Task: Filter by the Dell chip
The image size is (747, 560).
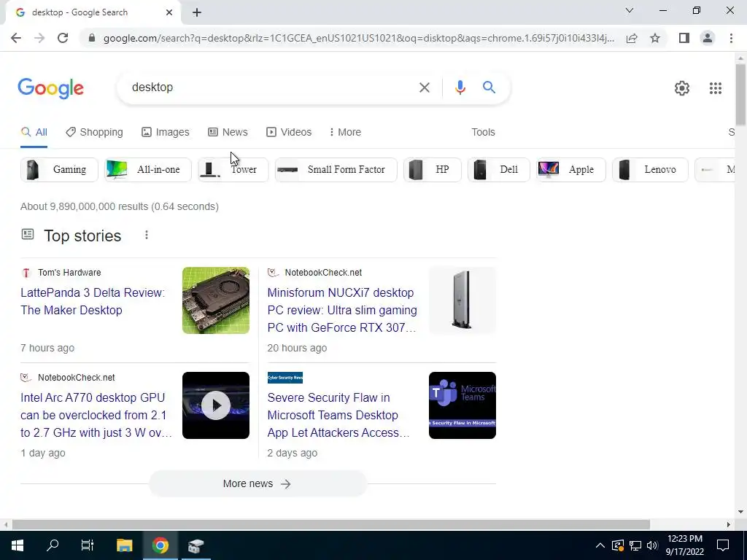Action: (498, 169)
